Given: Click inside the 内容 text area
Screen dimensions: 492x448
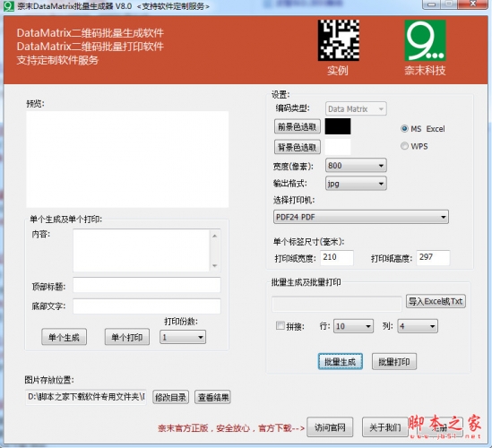Looking at the screenshot, I should (x=142, y=250).
